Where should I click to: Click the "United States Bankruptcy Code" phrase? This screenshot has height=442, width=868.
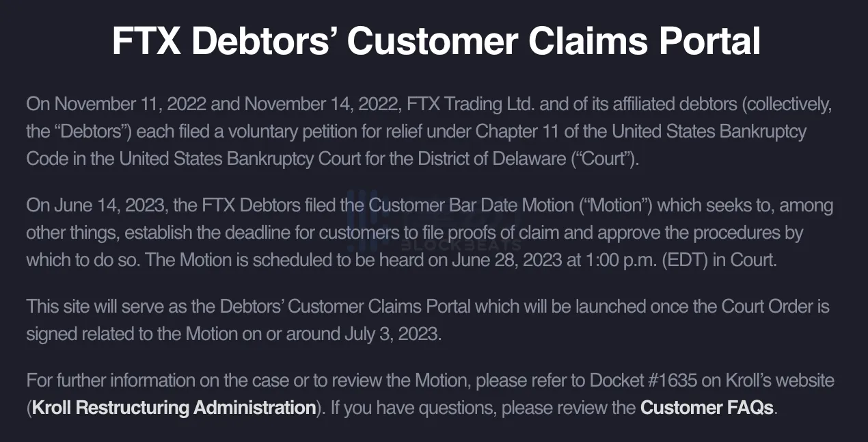709,130
